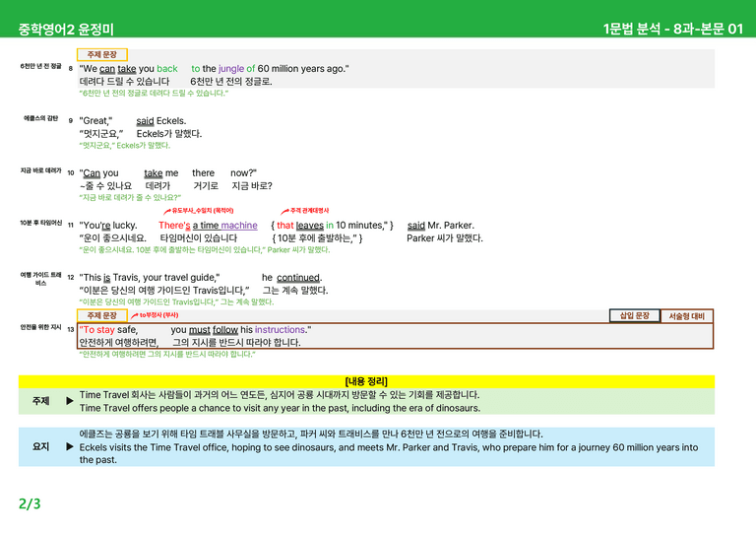Click the clause 'that leaves in 10 minutes,'
756x535 pixels.
(x=332, y=226)
